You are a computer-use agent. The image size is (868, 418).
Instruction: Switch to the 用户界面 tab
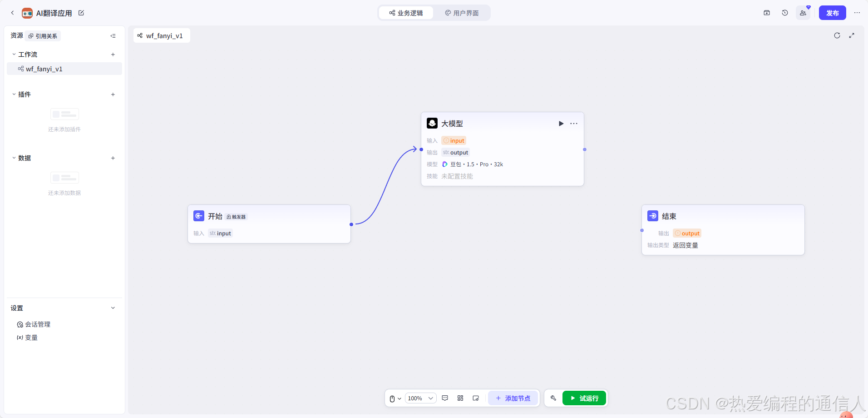pos(462,13)
